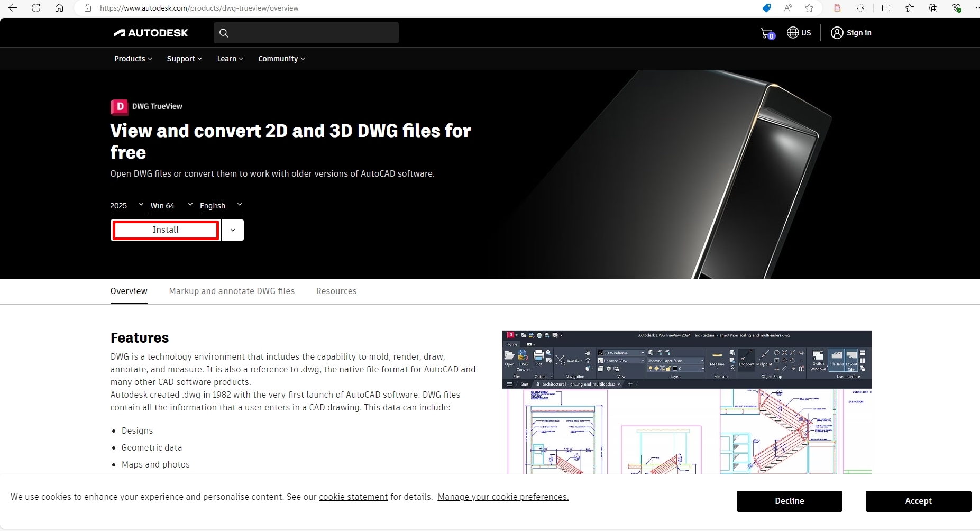
Task: Go back using the browser back arrow
Action: coord(13,8)
